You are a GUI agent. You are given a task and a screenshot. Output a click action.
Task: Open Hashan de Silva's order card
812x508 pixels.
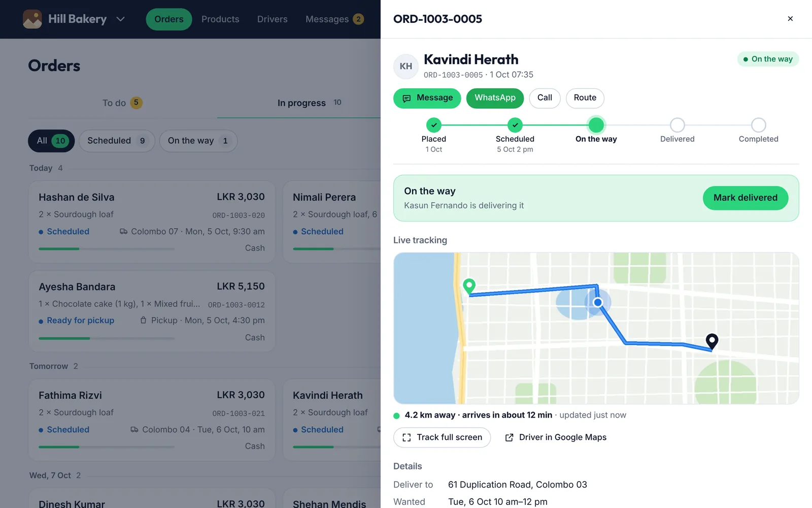coord(152,222)
